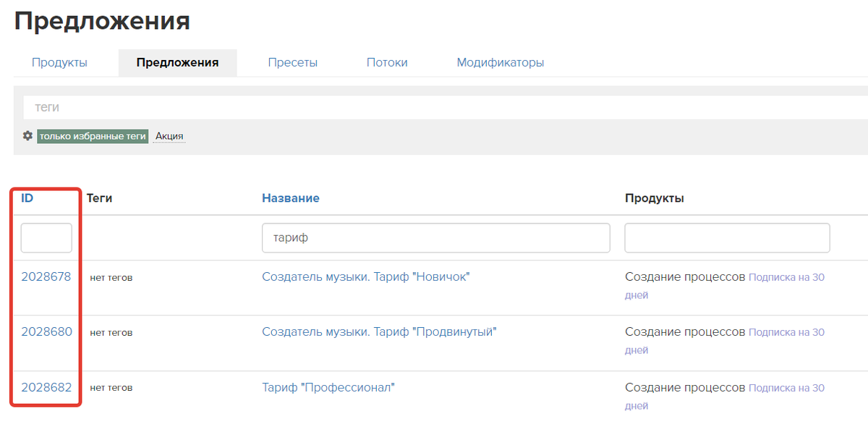Open 'Создатель музыки. Тариф "Новичок"' offer

tap(365, 276)
